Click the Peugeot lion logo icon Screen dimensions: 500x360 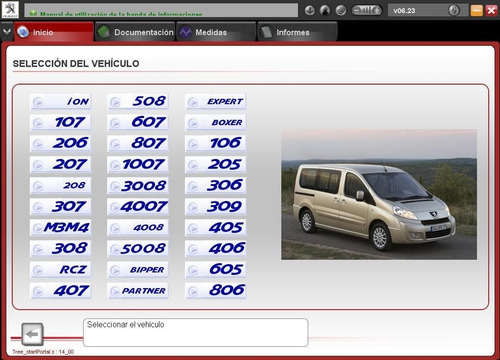coord(10,10)
